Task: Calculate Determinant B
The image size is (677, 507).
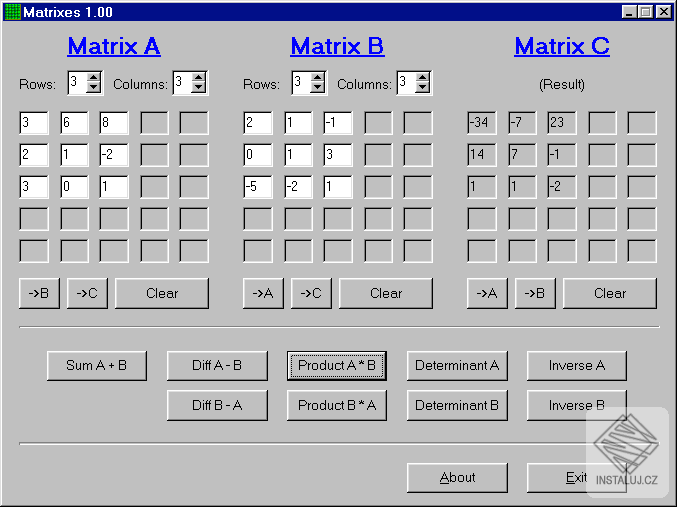Action: [x=457, y=406]
